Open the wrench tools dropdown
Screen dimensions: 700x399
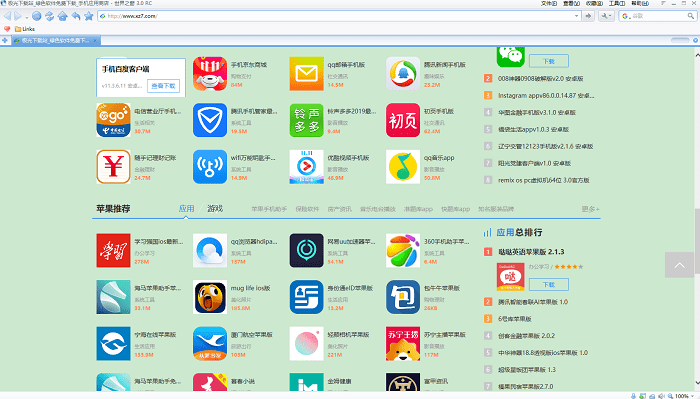pyautogui.click(x=606, y=16)
